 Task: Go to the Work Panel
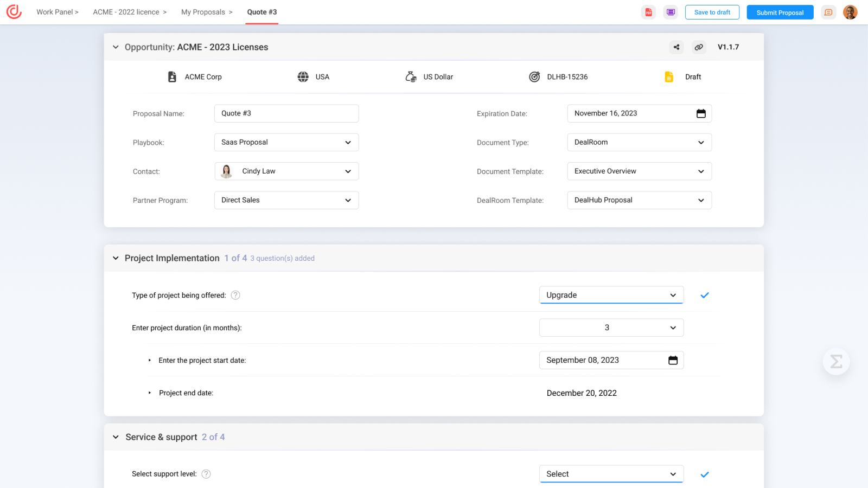pos(54,11)
